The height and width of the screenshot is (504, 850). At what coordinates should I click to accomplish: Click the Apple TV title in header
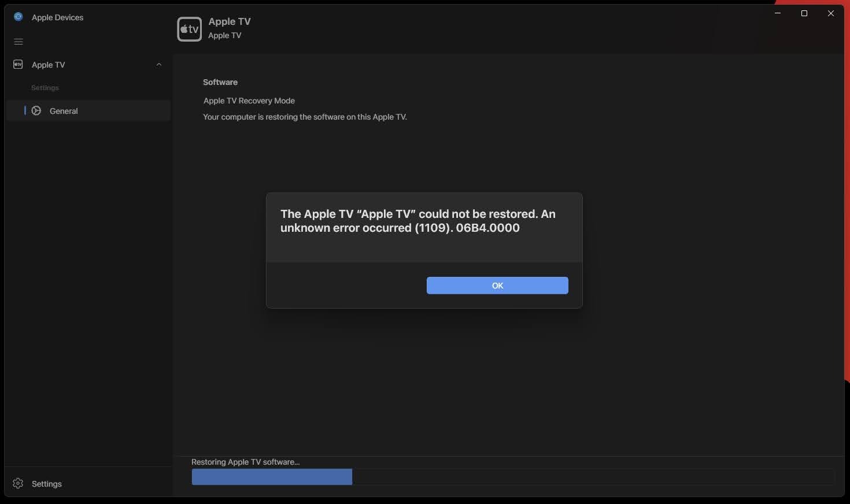click(x=230, y=21)
